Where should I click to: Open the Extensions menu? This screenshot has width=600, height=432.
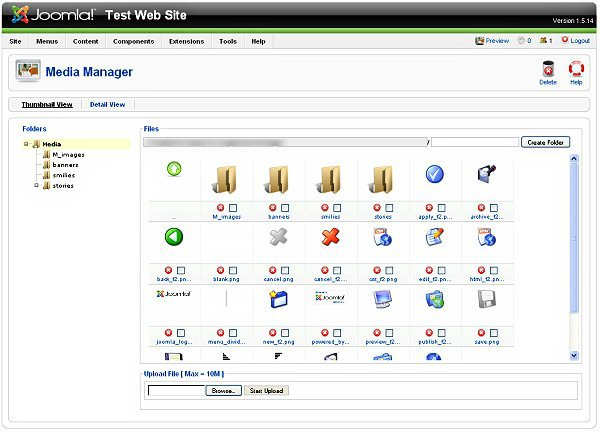(186, 41)
